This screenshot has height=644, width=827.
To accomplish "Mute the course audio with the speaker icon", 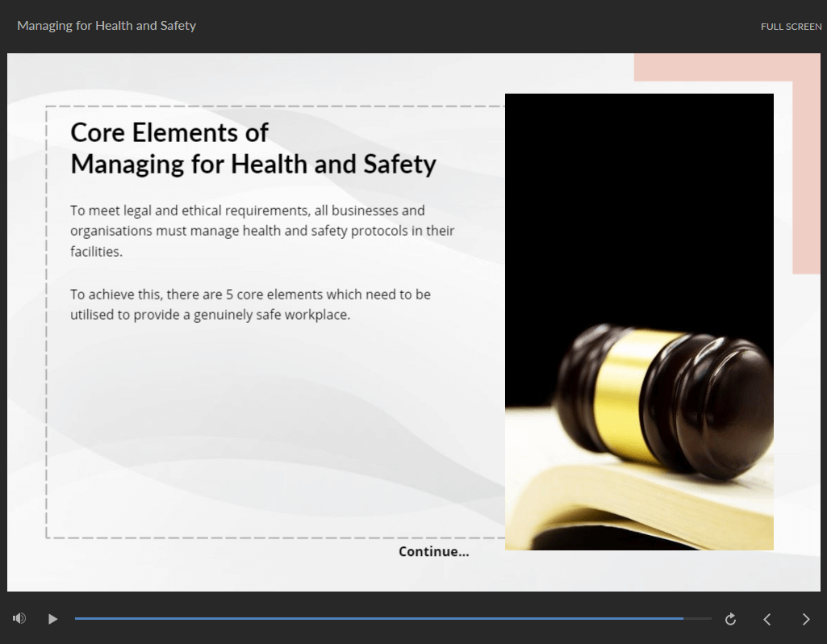I will coord(19,618).
